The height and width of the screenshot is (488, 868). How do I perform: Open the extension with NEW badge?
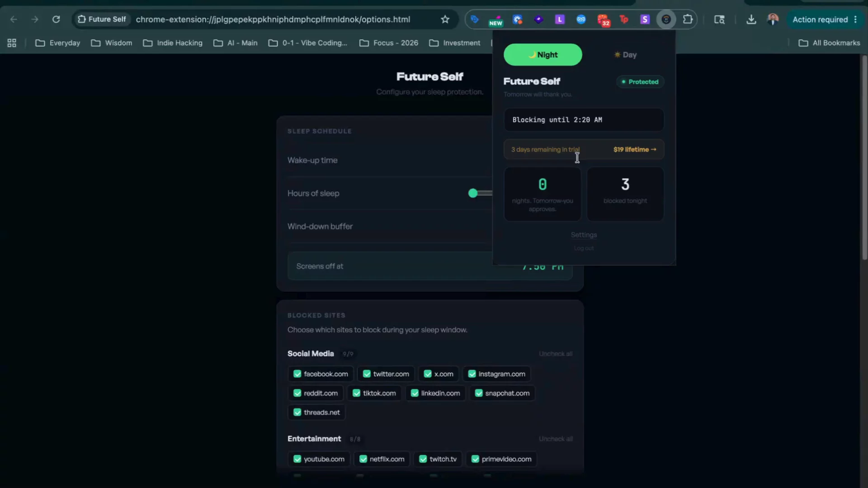pyautogui.click(x=496, y=20)
